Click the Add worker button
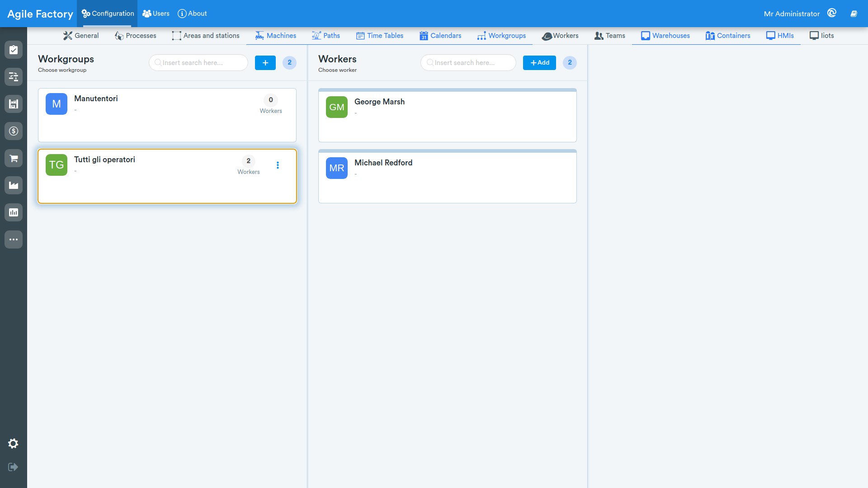Image resolution: width=868 pixels, height=488 pixels. [x=539, y=63]
